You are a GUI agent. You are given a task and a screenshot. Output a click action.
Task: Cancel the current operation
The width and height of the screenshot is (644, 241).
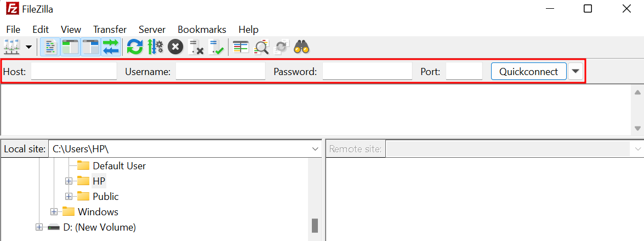175,47
